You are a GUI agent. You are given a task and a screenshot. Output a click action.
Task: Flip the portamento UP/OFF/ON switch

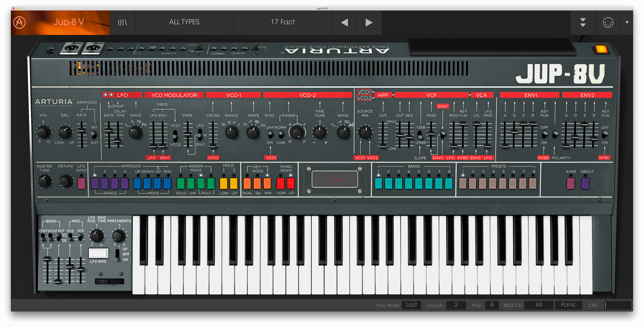pyautogui.click(x=117, y=255)
